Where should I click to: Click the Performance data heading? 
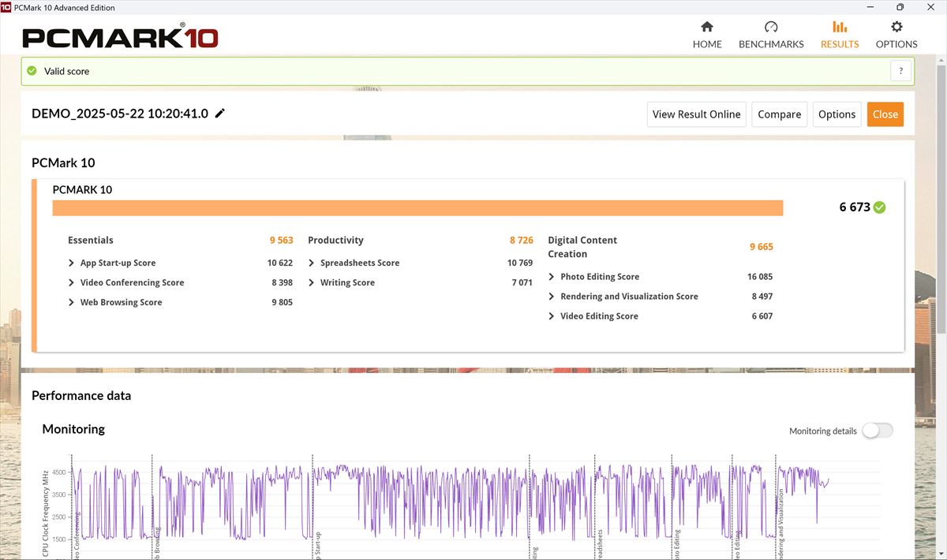click(81, 396)
